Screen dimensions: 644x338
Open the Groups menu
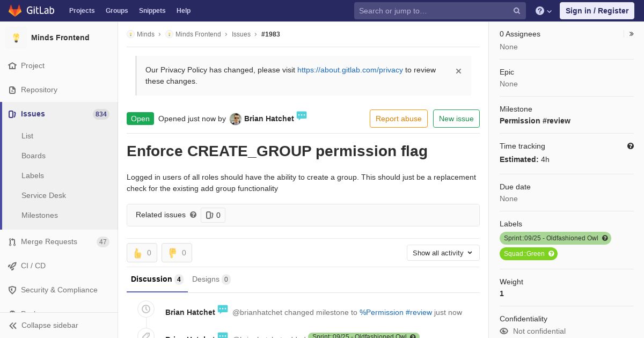116,11
